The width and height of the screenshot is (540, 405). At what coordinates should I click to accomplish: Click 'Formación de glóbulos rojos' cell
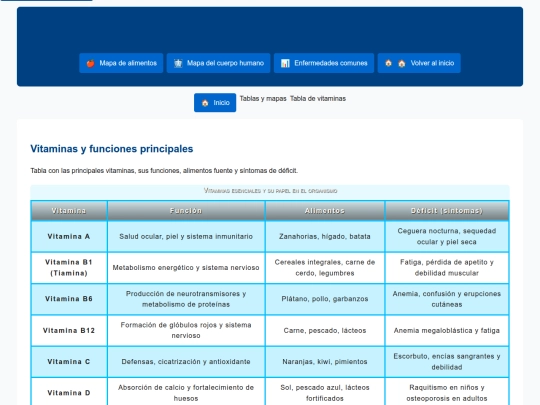tap(186, 331)
